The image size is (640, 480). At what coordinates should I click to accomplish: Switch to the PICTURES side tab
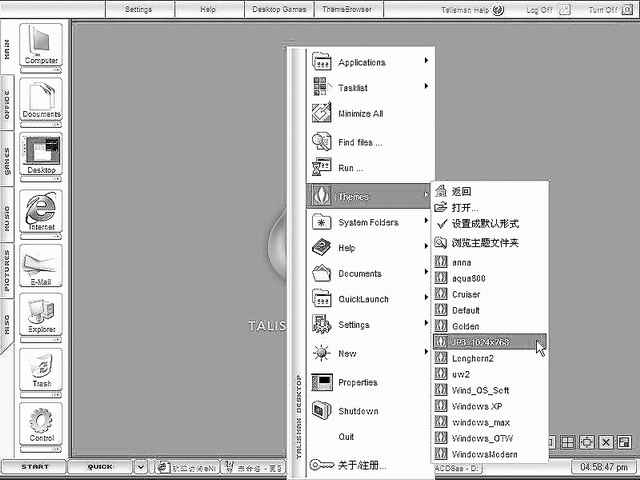pos(7,270)
